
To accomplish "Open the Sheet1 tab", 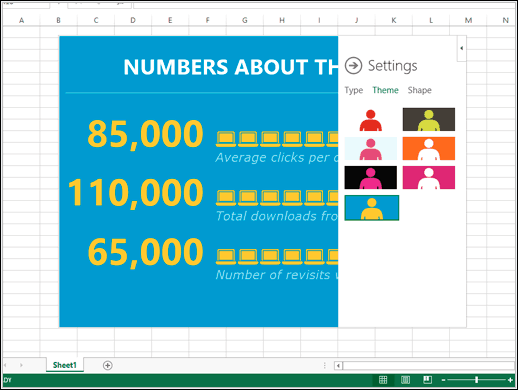I will pyautogui.click(x=65, y=365).
